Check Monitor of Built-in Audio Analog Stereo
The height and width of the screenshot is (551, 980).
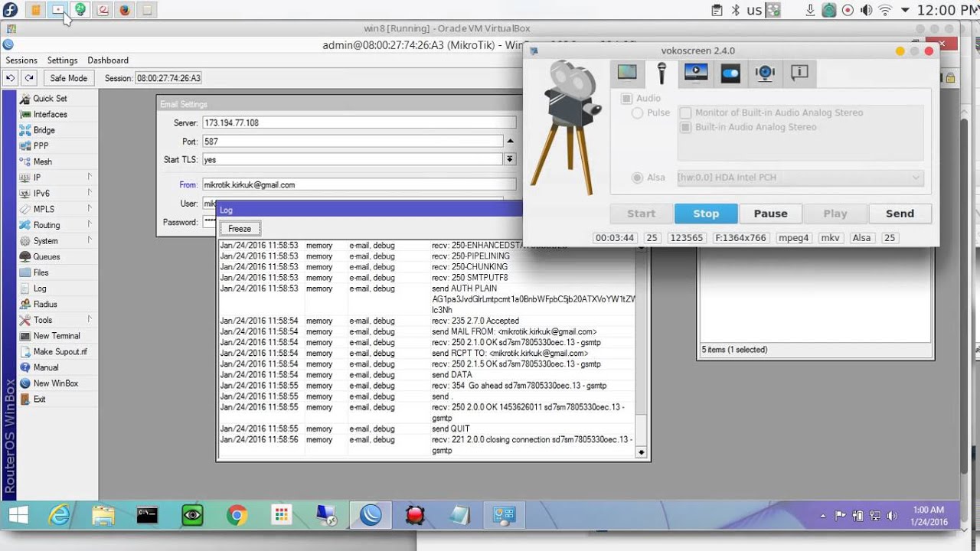(685, 112)
